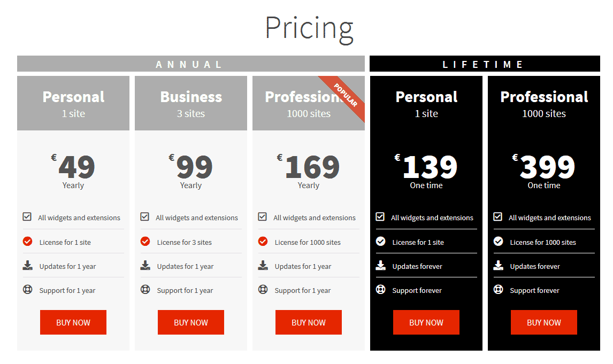Click the download icon in Lifetime Professional plan
This screenshot has width=613, height=364.
pyautogui.click(x=498, y=266)
